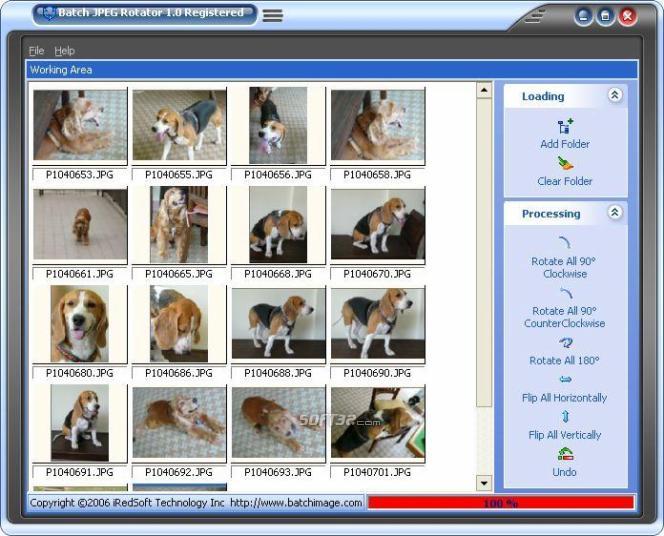Viewport: 664px width, 536px height.
Task: Select the P1040680.JPG thumbnail
Action: point(80,324)
